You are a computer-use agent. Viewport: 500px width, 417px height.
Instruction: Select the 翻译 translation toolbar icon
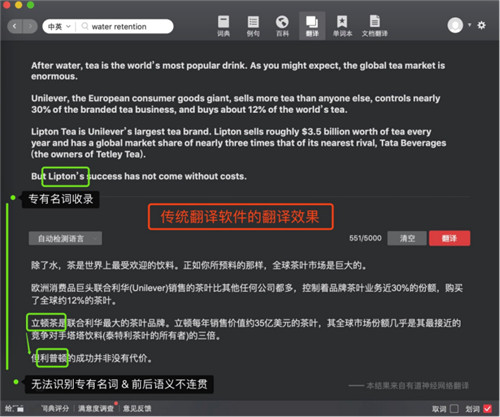(312, 26)
